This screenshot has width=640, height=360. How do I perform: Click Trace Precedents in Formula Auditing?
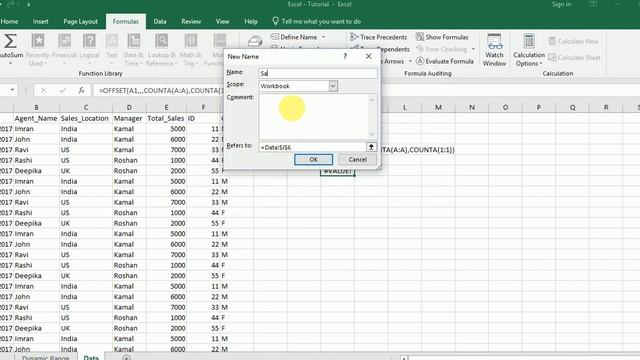click(x=378, y=37)
